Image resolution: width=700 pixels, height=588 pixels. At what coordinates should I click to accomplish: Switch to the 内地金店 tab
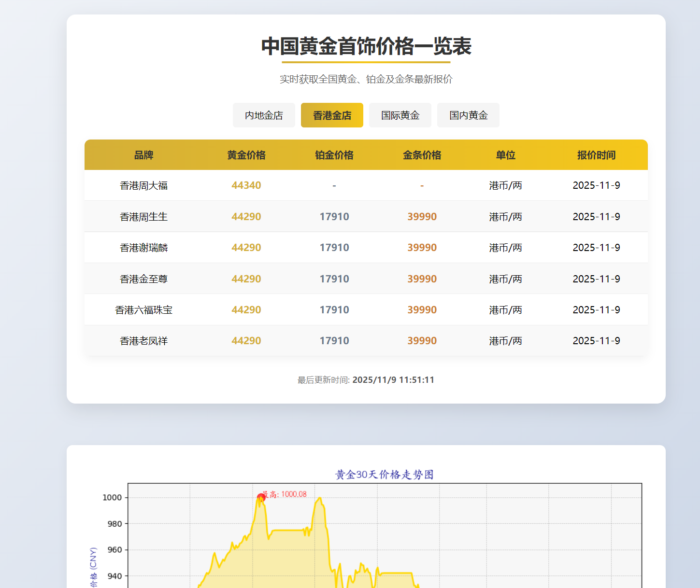(x=264, y=115)
